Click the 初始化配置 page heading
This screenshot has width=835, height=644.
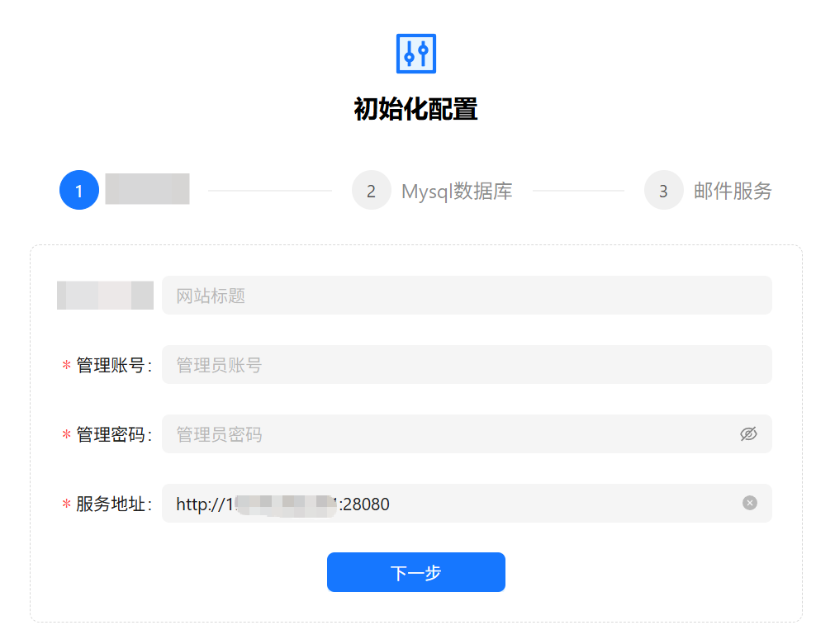(x=415, y=109)
